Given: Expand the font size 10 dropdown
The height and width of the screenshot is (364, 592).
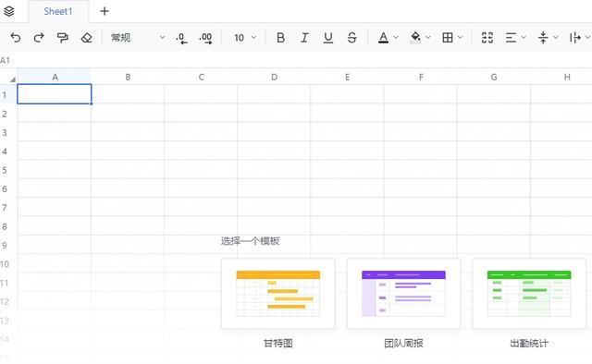Looking at the screenshot, I should point(245,38).
